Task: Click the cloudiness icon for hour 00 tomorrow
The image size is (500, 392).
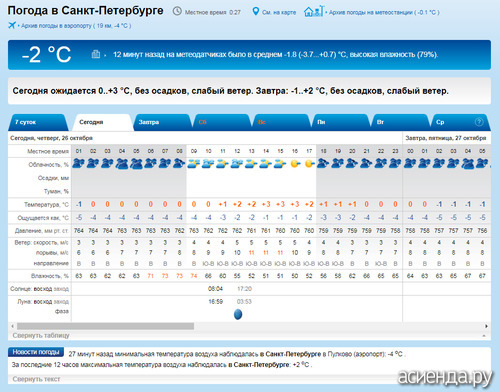Action: point(410,164)
